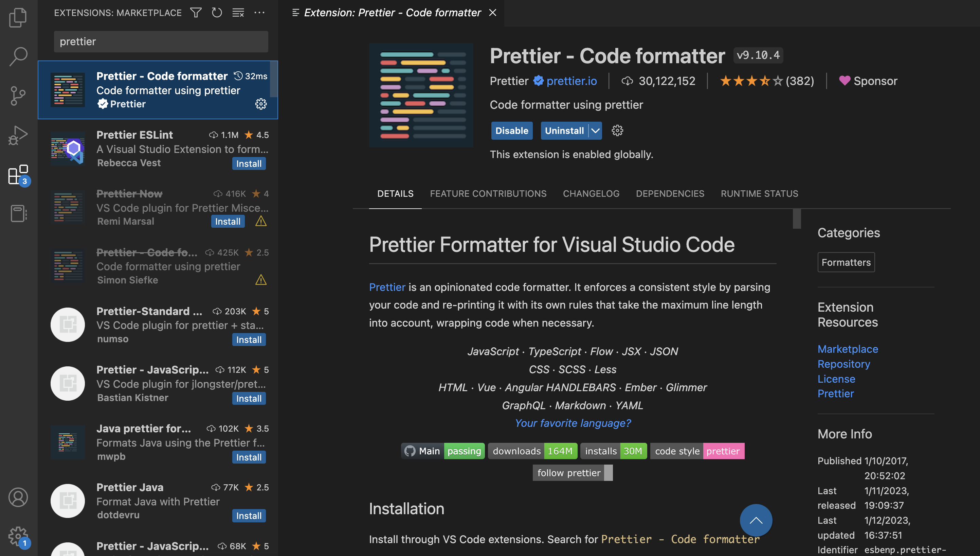Clear extensions search results

(x=238, y=13)
